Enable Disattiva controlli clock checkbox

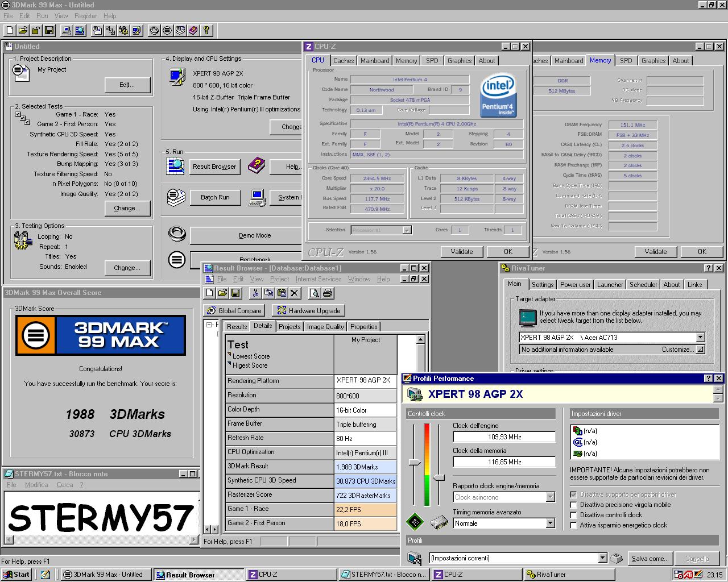tap(573, 515)
